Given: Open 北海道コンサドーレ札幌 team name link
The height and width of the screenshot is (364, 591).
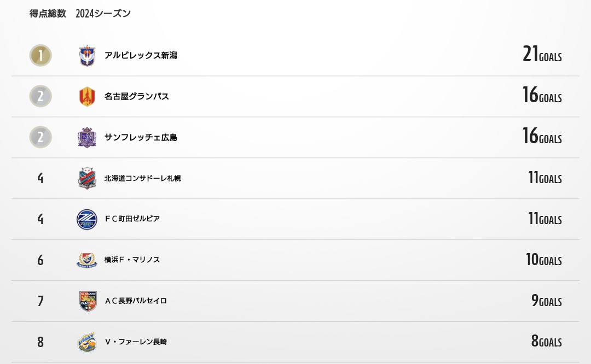Looking at the screenshot, I should 143,179.
